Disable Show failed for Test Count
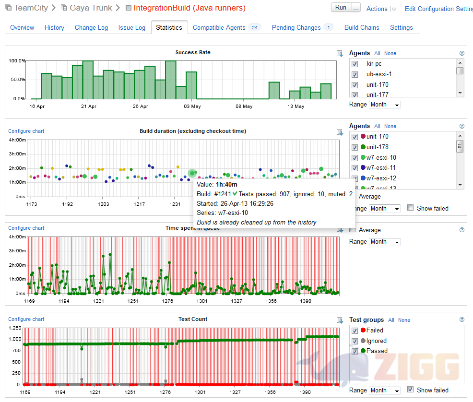 click(410, 389)
